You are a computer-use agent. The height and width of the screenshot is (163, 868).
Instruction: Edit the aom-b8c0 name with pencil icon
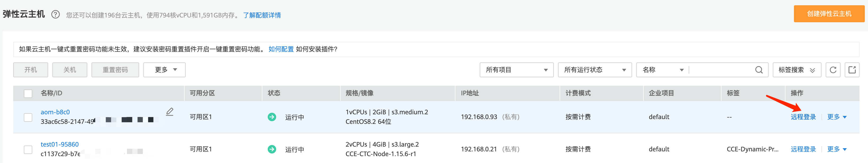click(170, 112)
